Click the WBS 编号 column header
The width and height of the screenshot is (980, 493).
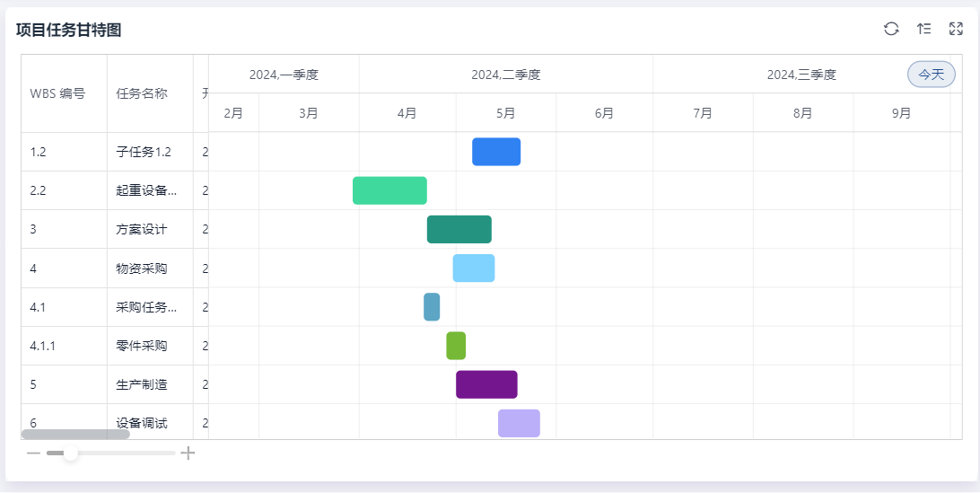click(x=57, y=93)
